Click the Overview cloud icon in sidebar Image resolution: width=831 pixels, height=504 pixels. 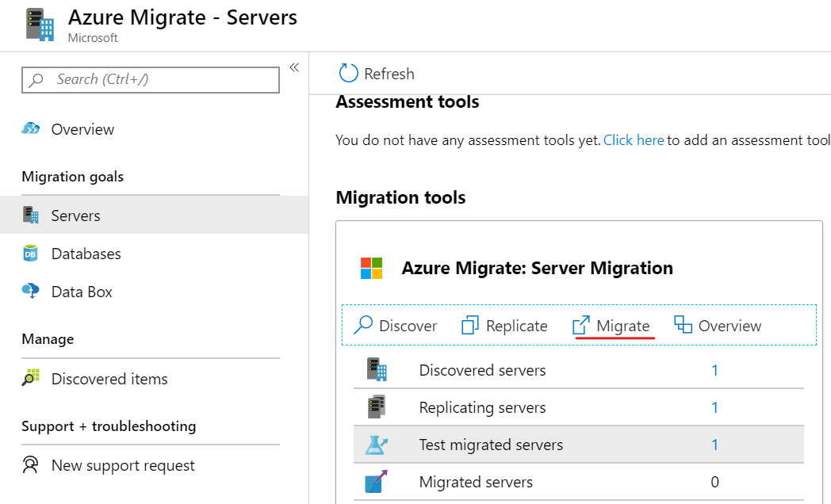pos(31,128)
